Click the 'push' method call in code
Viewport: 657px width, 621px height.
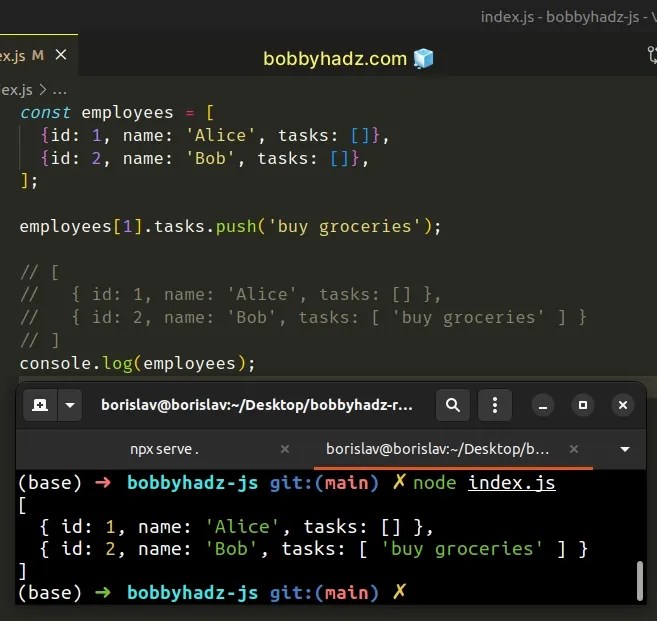[x=236, y=227]
